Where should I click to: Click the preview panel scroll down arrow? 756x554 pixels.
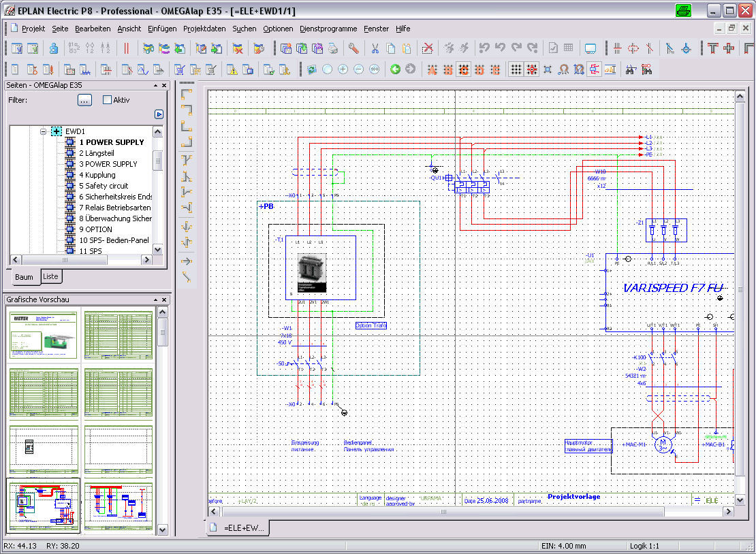click(x=163, y=529)
